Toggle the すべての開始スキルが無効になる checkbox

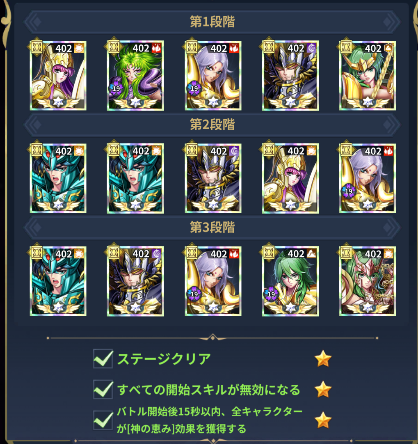103,389
